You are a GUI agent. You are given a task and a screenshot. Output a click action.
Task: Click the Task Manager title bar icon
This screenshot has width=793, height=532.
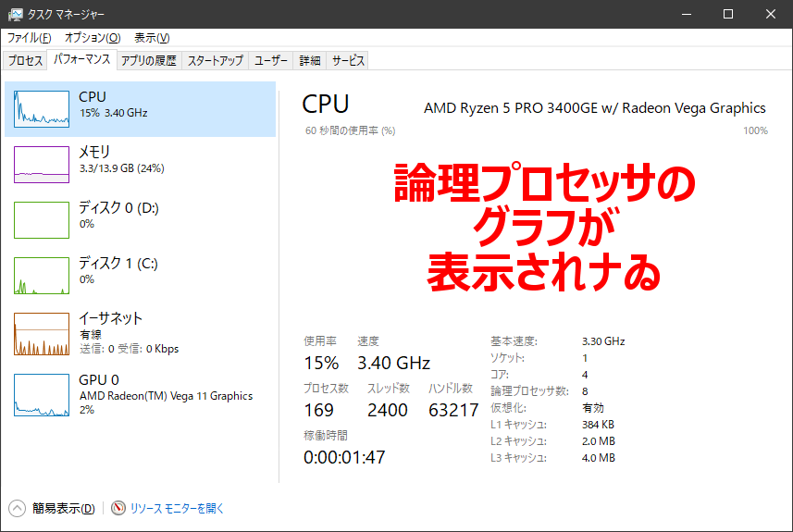15,14
